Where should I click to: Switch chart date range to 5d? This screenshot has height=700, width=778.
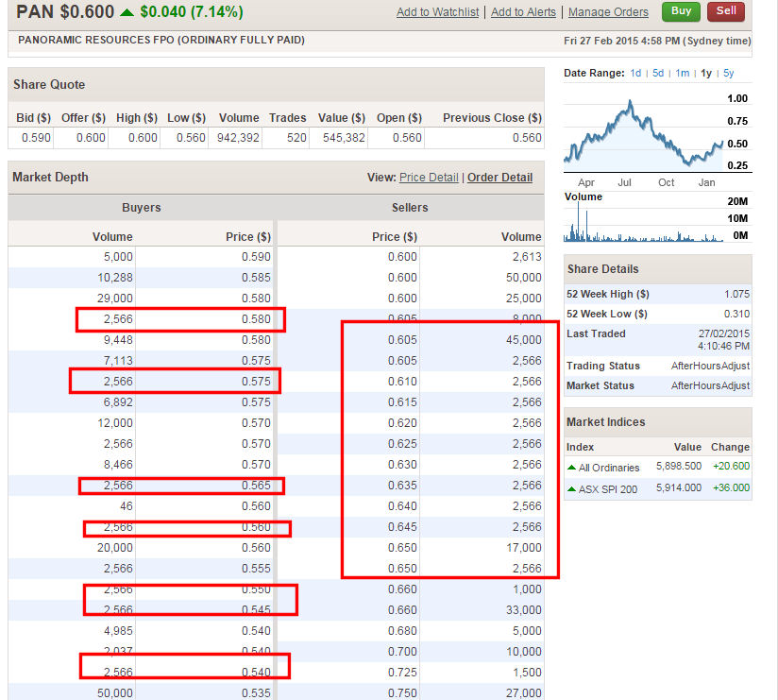tap(658, 73)
